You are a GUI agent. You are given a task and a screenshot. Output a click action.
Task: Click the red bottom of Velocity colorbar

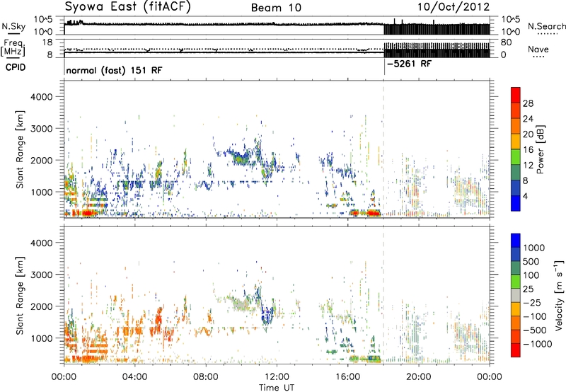click(x=516, y=350)
